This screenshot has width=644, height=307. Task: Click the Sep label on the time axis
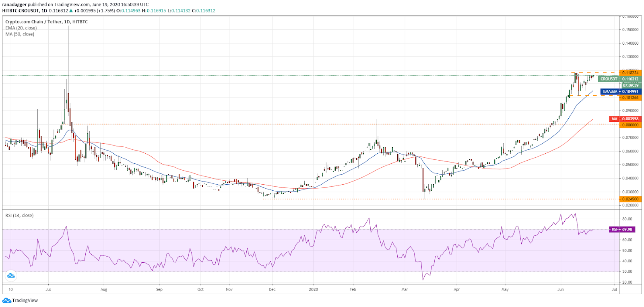(159, 290)
